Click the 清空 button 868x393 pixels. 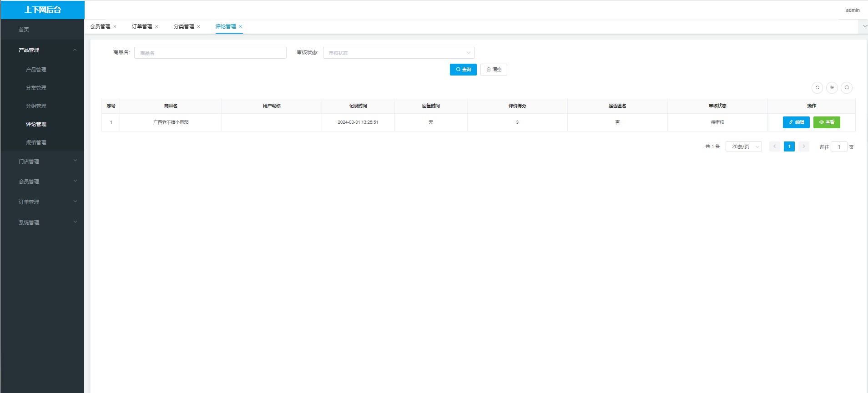point(494,70)
